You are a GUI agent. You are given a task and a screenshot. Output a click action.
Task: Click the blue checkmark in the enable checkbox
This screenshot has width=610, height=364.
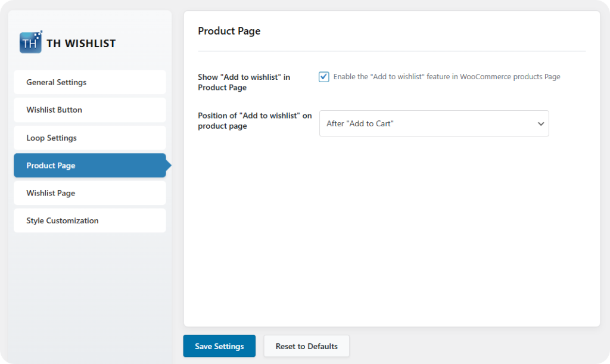point(323,77)
